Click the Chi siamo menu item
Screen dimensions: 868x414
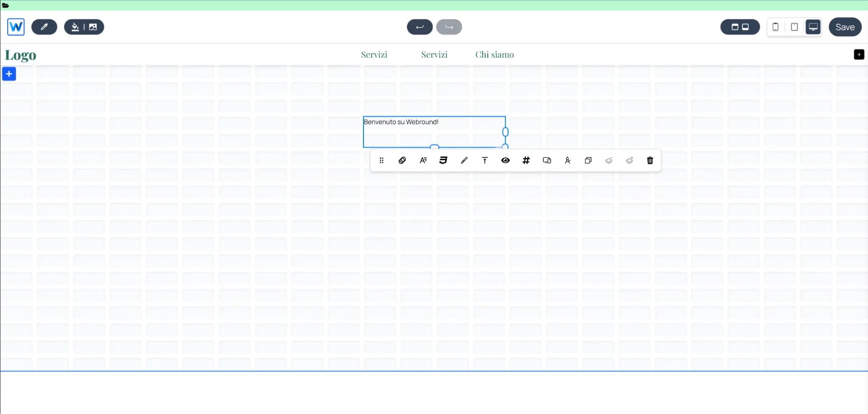pos(494,55)
